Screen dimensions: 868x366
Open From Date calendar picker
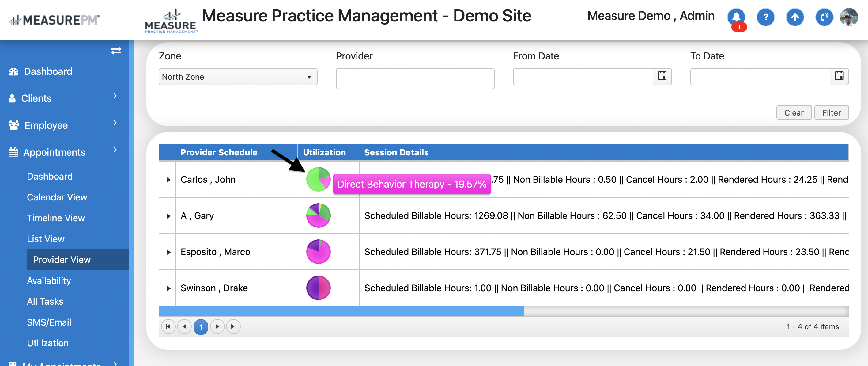(x=662, y=76)
